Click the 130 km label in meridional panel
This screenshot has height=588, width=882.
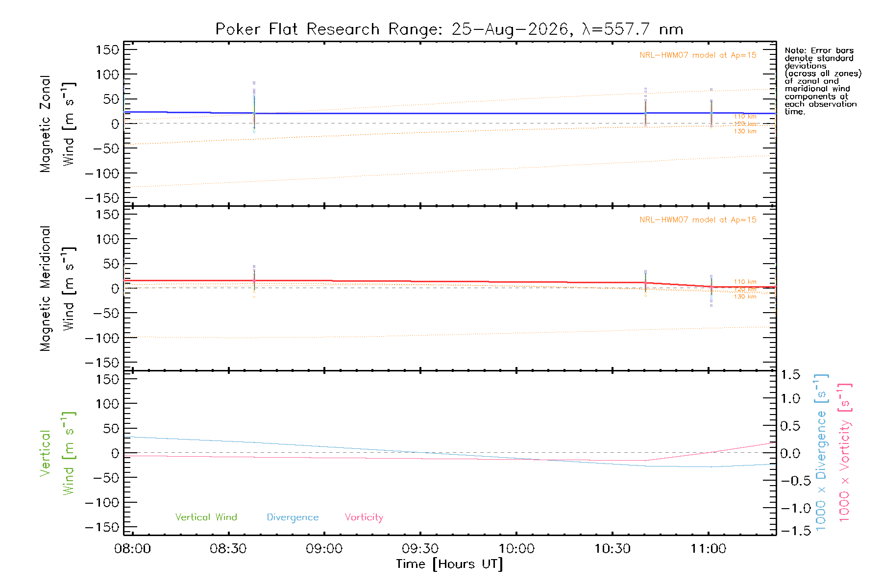pyautogui.click(x=745, y=296)
